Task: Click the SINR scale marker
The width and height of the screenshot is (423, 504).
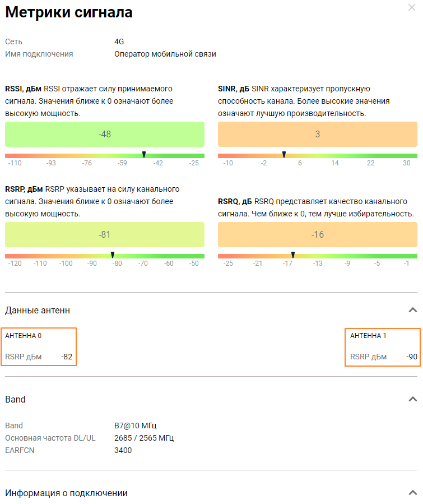Action: point(284,154)
